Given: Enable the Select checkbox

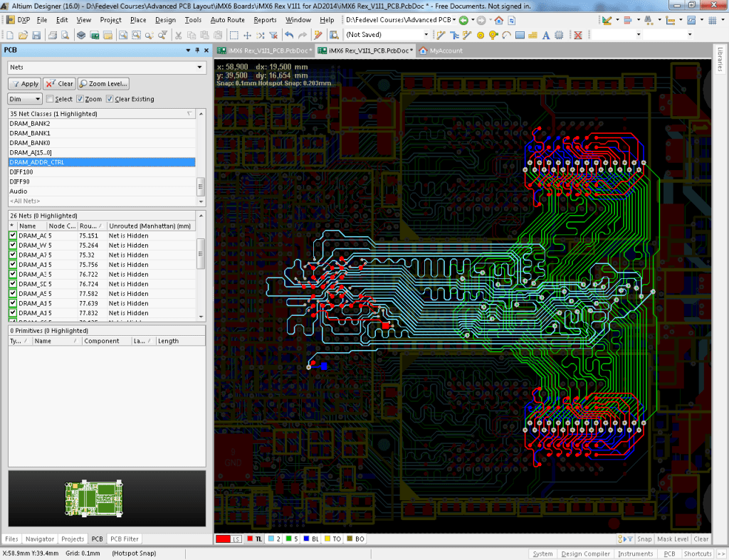Looking at the screenshot, I should coord(49,100).
